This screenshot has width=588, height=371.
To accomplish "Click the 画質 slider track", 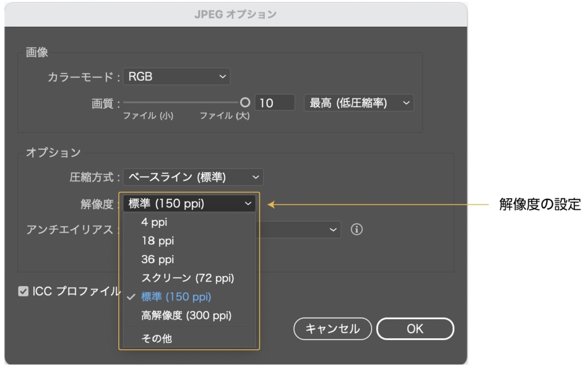I will coord(182,102).
